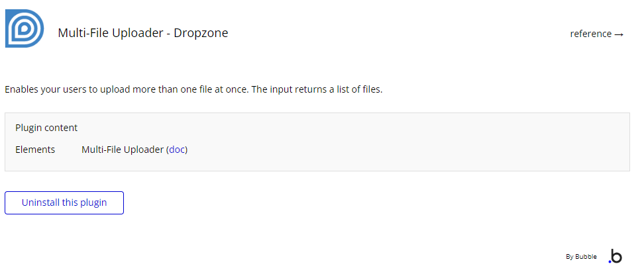
Task: Click the Plugin content heading
Action: [x=46, y=128]
